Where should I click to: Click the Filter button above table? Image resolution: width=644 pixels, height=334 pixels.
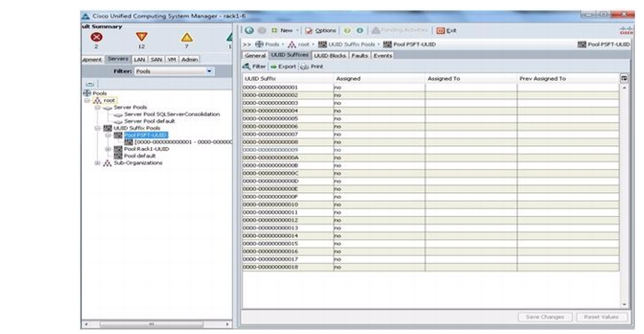coord(254,66)
